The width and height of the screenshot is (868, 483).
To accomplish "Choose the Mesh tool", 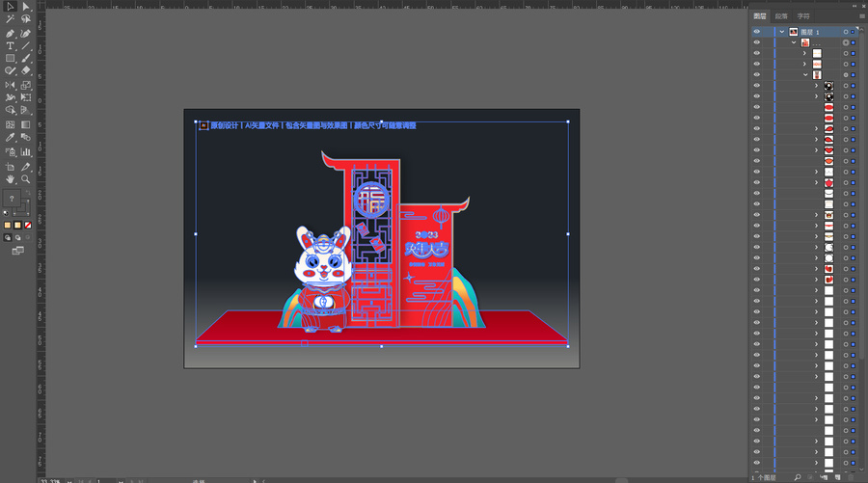I will click(x=10, y=124).
